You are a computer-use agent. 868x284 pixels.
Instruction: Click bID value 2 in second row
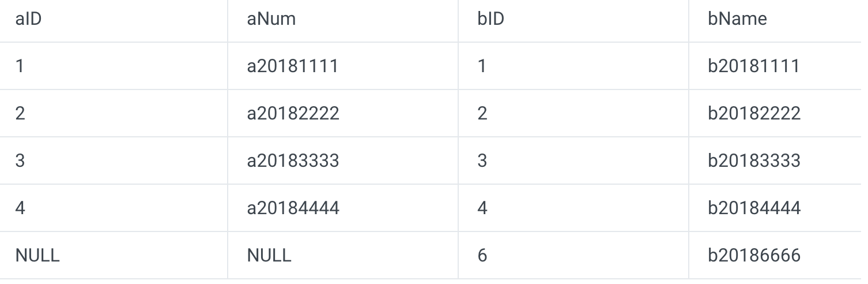click(x=482, y=113)
